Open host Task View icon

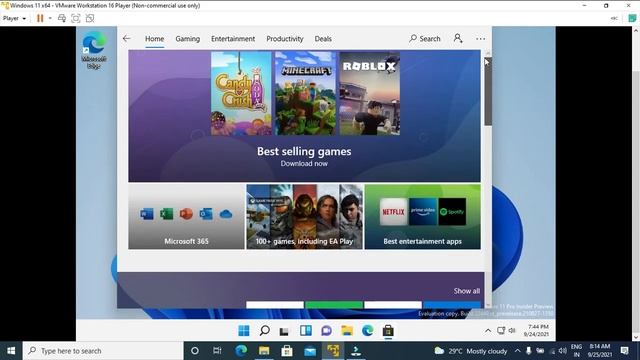(217, 351)
